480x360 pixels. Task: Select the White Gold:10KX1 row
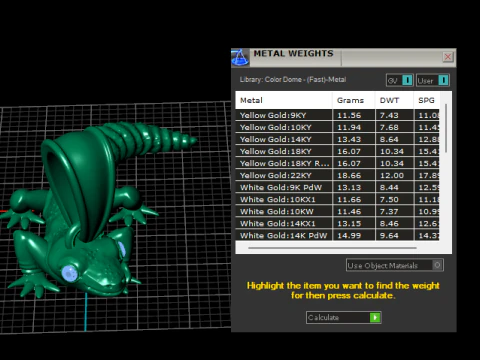pos(337,199)
